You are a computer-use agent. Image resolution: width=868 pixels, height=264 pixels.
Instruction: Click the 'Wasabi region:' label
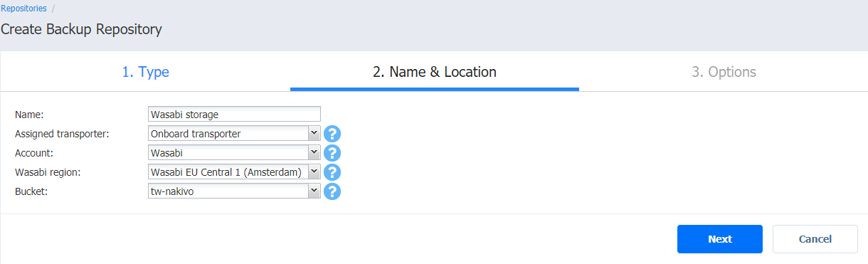[x=48, y=171]
